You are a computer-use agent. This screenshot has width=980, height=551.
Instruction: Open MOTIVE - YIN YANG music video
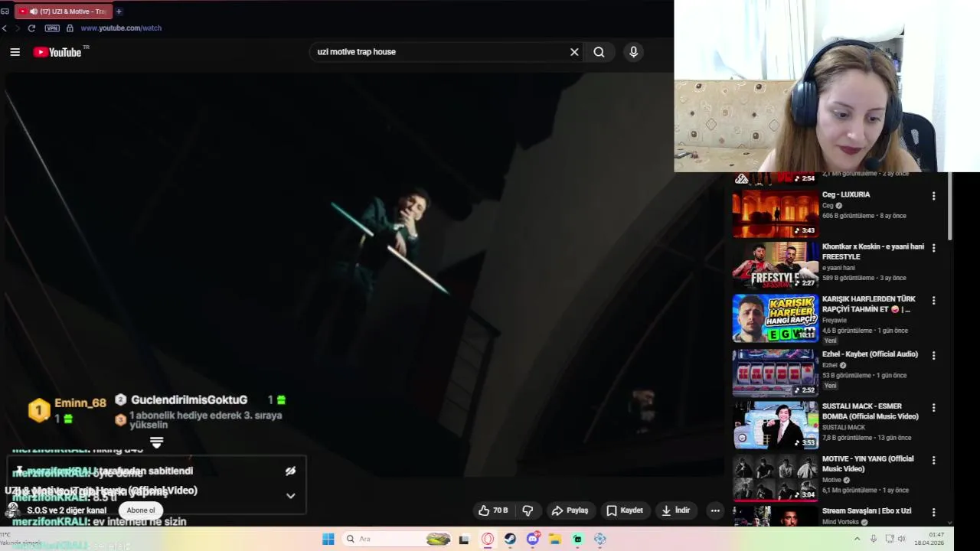[x=868, y=464]
